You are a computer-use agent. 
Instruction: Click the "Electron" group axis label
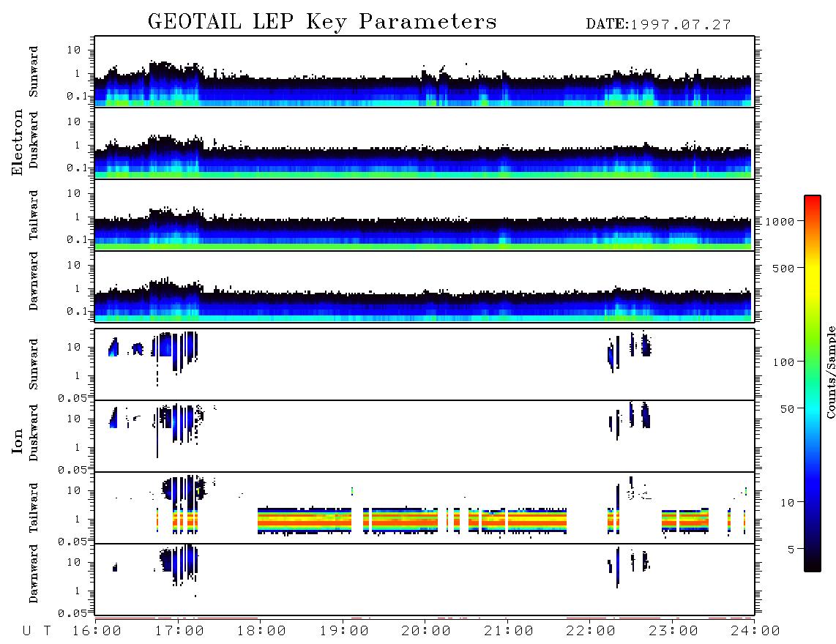click(x=18, y=143)
